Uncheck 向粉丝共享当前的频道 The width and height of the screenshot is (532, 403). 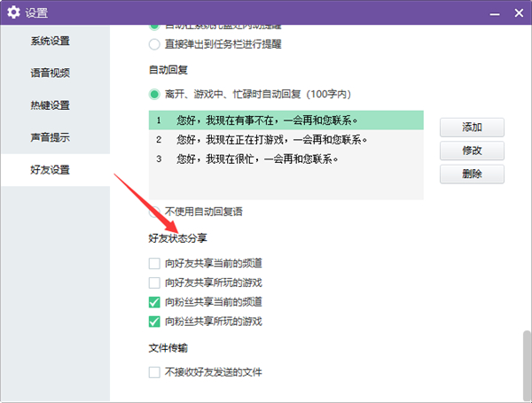click(x=155, y=302)
